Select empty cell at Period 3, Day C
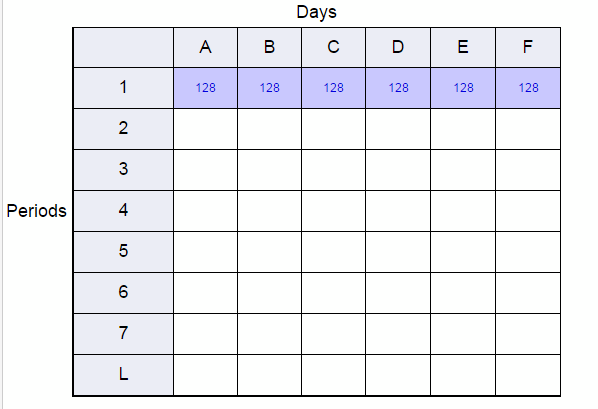This screenshot has width=598, height=409. [x=334, y=170]
